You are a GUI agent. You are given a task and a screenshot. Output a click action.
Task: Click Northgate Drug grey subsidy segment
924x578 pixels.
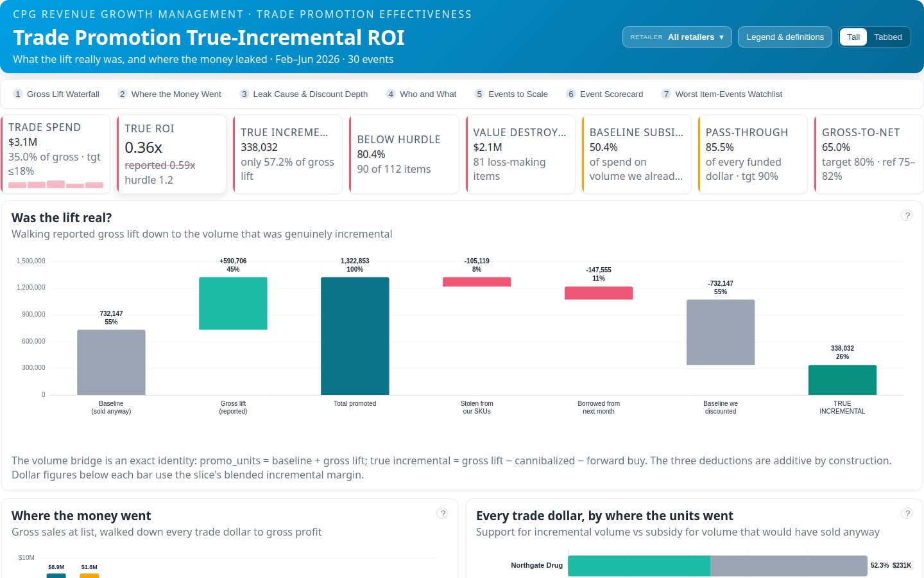point(789,566)
